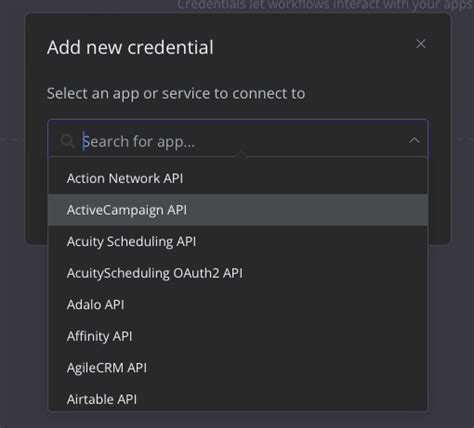Click the Add new credential heading

[130, 47]
